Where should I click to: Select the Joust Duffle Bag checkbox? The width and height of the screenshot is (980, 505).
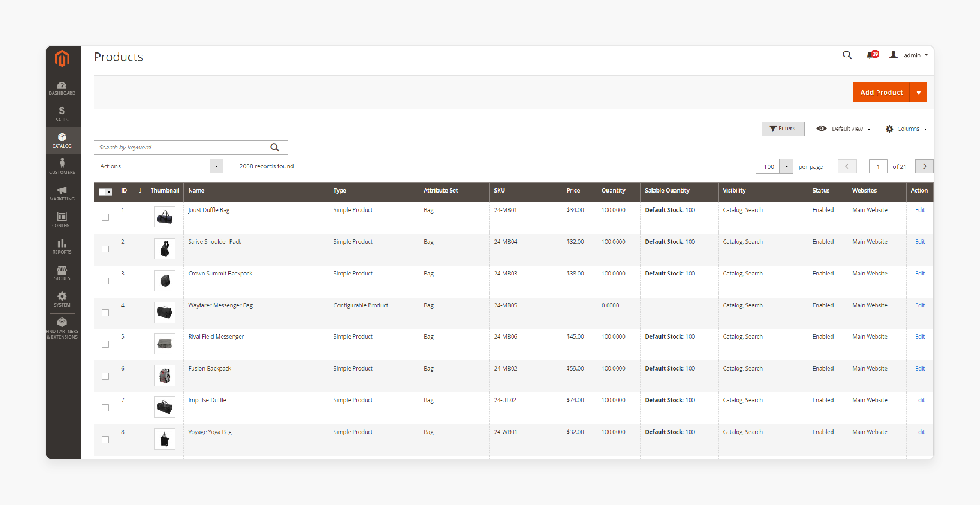coord(105,217)
